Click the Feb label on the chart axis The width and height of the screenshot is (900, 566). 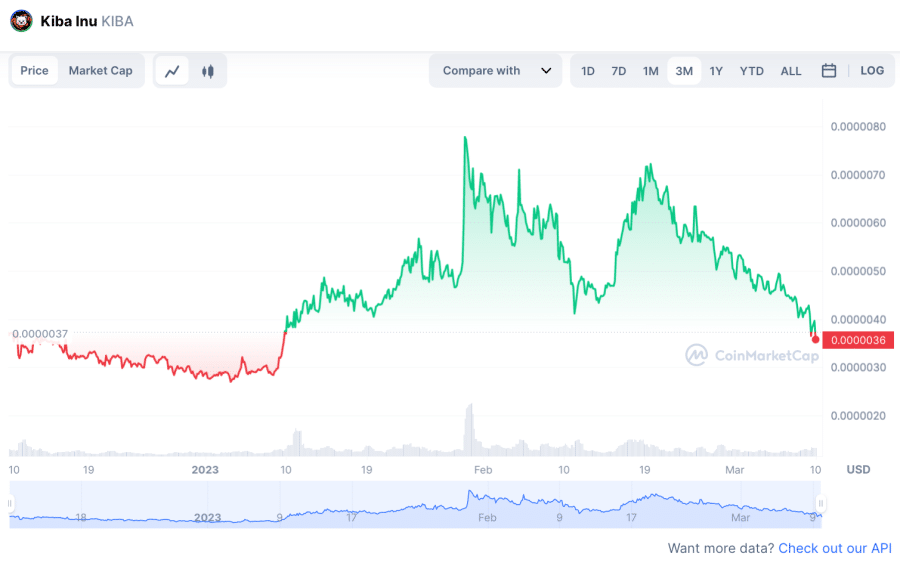[x=483, y=470]
